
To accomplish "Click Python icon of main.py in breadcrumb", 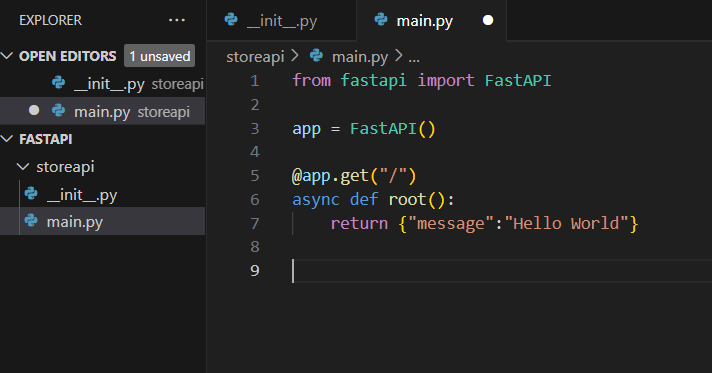I will coord(316,56).
